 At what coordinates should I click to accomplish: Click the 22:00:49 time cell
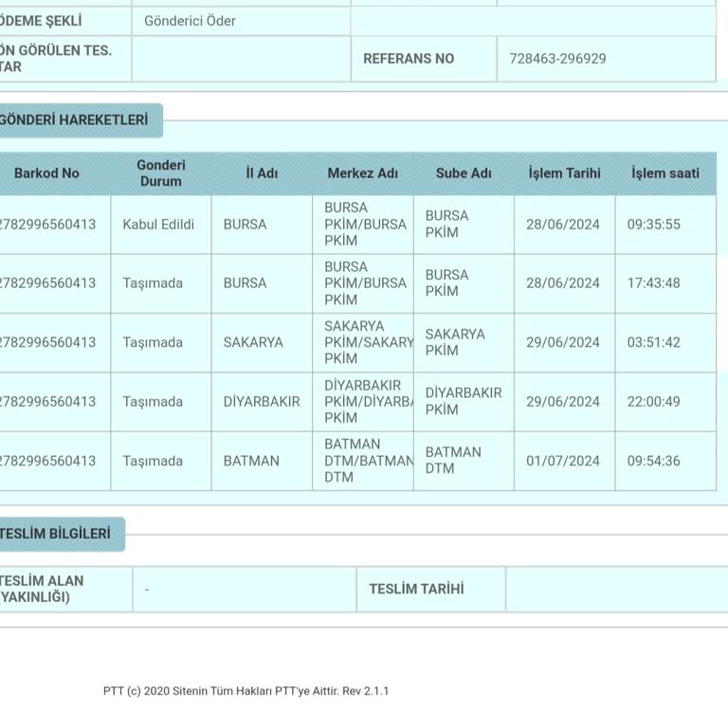(x=653, y=402)
